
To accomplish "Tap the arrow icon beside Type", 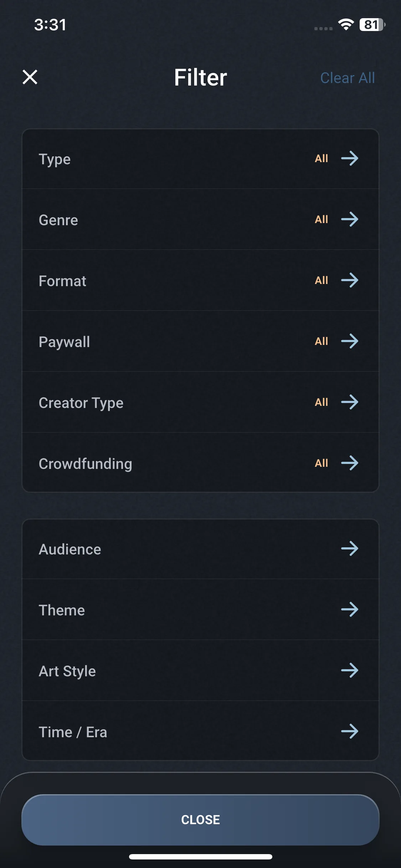I will (x=349, y=159).
